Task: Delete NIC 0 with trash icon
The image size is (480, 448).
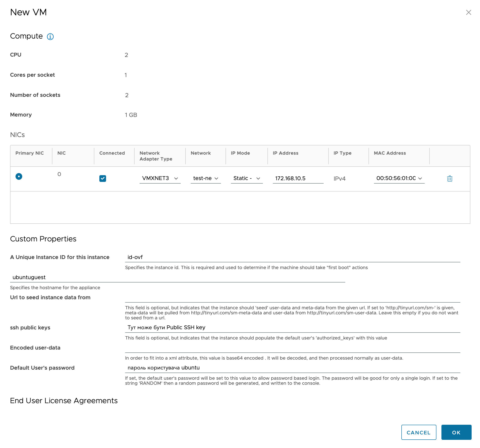Action: (450, 179)
